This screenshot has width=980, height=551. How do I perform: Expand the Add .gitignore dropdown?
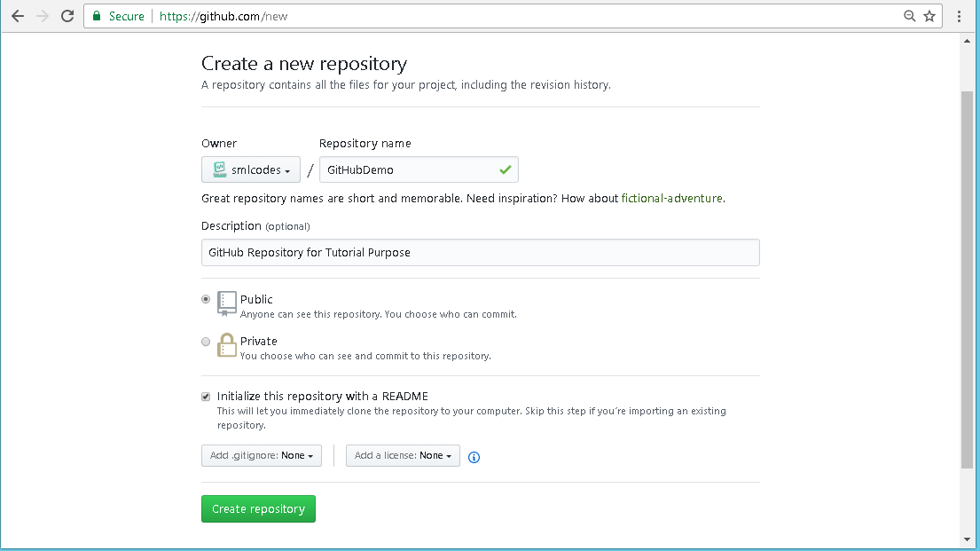pos(261,456)
